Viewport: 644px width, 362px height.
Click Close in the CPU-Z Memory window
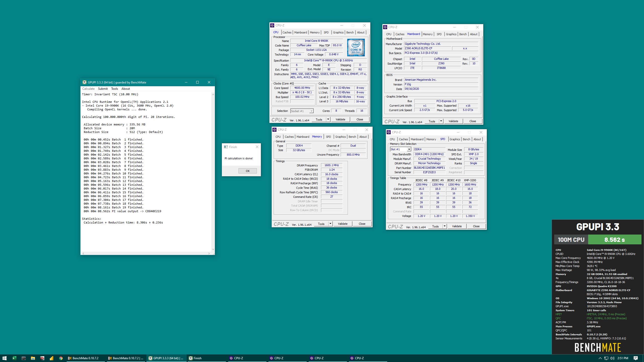coord(362,224)
